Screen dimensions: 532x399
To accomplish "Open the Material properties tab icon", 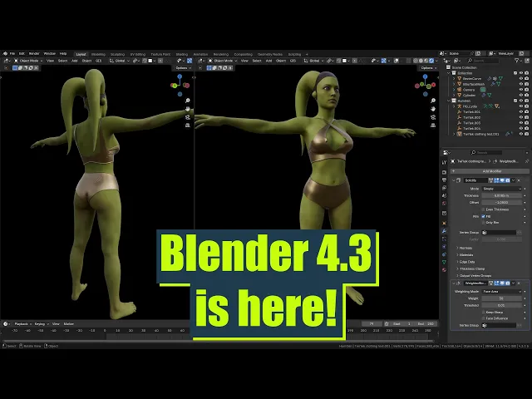I will pos(444,269).
